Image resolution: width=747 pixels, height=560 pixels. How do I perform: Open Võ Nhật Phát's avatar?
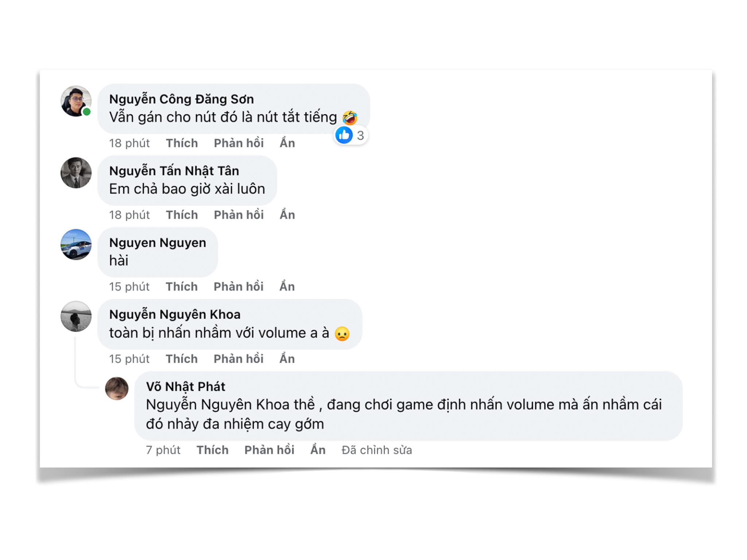[117, 389]
